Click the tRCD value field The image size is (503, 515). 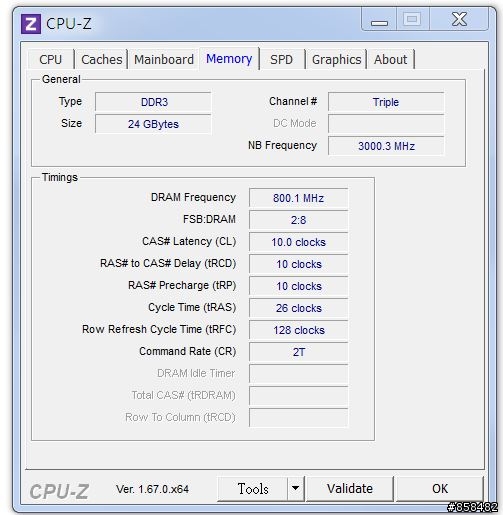(298, 264)
